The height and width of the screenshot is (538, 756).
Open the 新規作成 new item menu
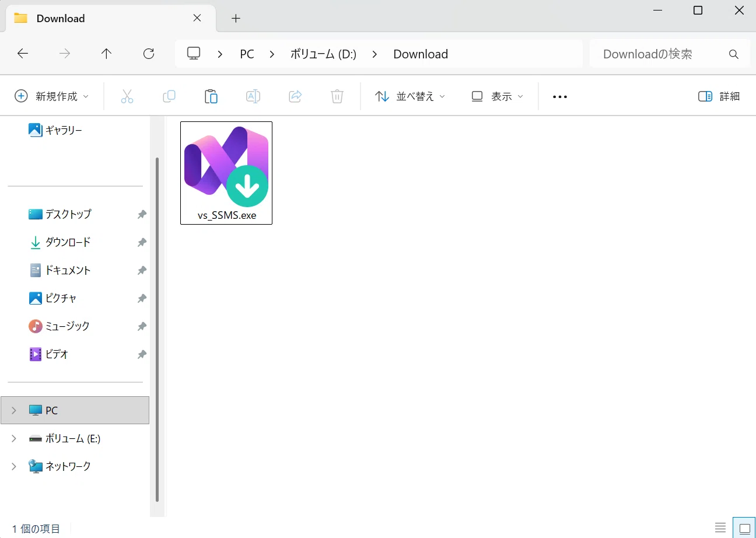point(52,96)
